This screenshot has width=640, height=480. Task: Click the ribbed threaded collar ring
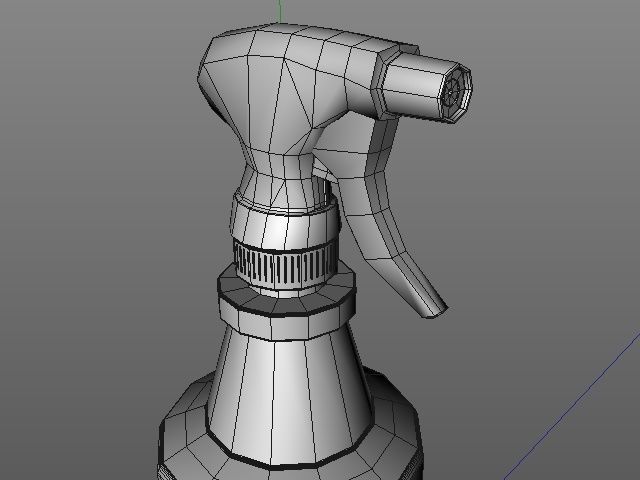click(287, 264)
